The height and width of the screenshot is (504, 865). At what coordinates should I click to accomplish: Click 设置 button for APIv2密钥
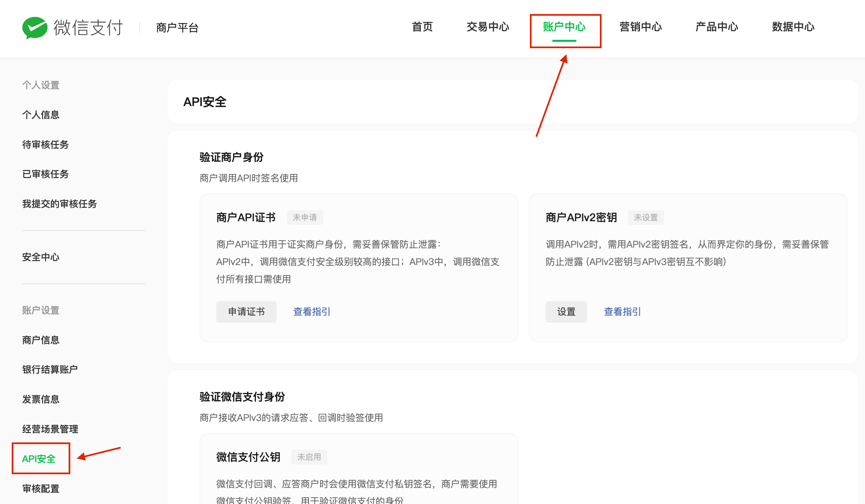566,312
